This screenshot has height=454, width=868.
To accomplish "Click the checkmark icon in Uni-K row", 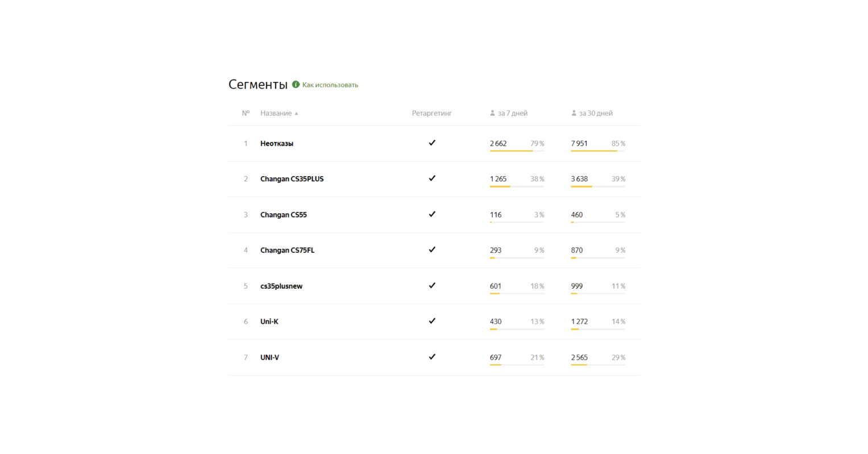I will pos(432,321).
